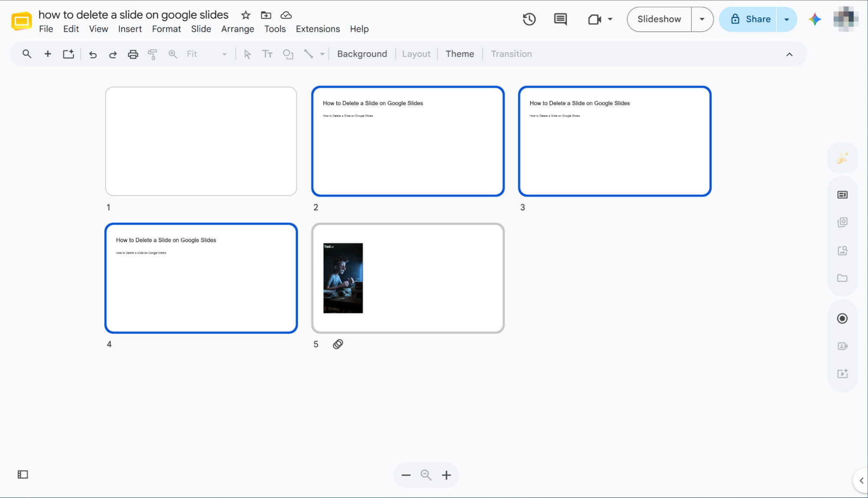The image size is (868, 498).
Task: Toggle filmstrip view at bottom left
Action: pos(23,475)
